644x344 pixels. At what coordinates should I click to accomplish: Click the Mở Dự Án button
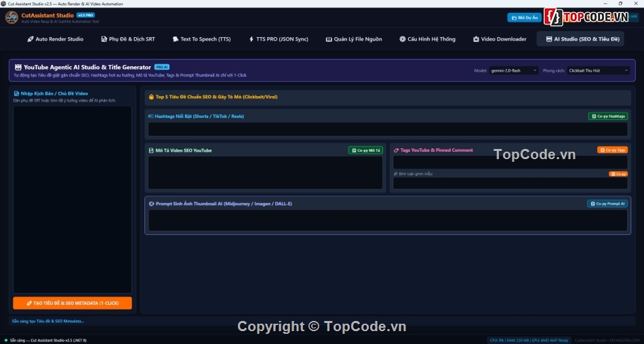[x=525, y=18]
